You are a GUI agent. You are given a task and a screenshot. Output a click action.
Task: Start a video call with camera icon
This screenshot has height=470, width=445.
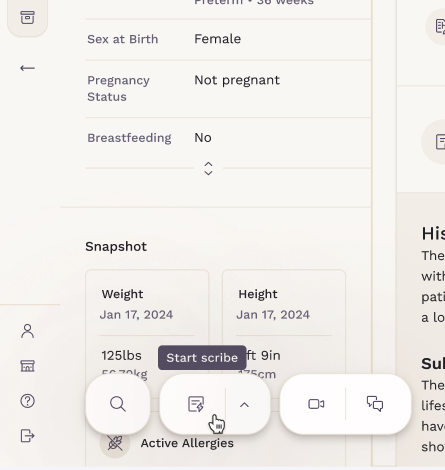click(x=316, y=404)
